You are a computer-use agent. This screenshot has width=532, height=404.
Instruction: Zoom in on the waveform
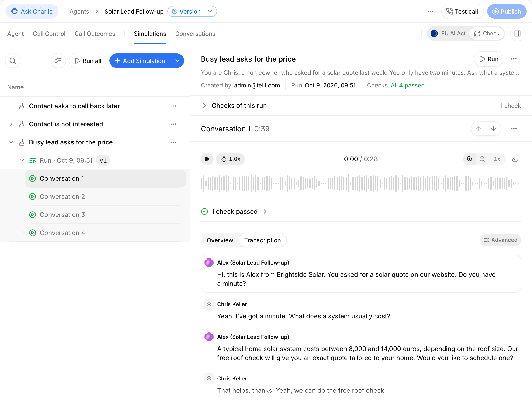(x=470, y=159)
